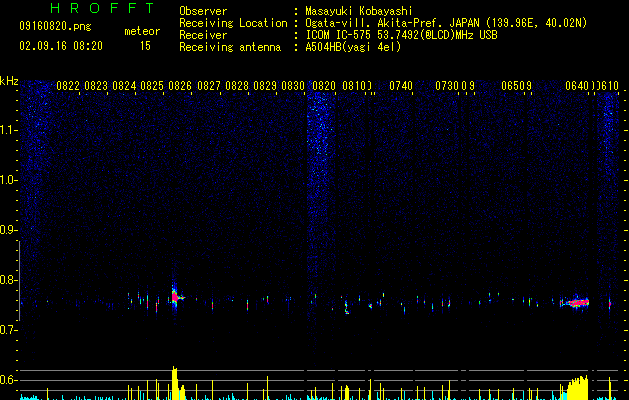The width and height of the screenshot is (629, 400).
Task: Click the long meteor echo below 0640
Action: click(575, 303)
